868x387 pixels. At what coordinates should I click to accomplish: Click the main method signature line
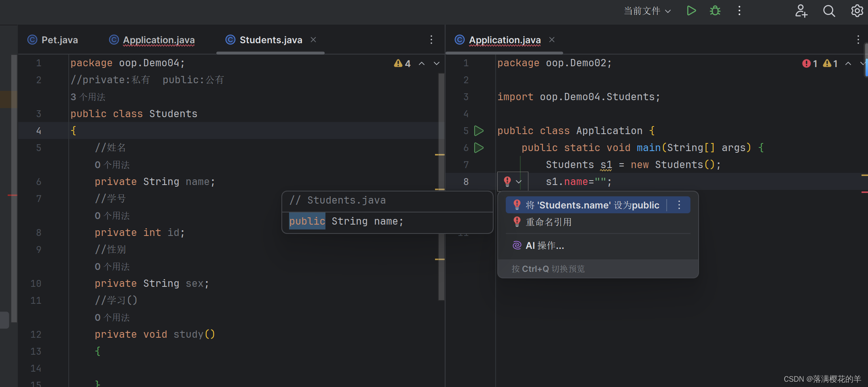(x=643, y=148)
